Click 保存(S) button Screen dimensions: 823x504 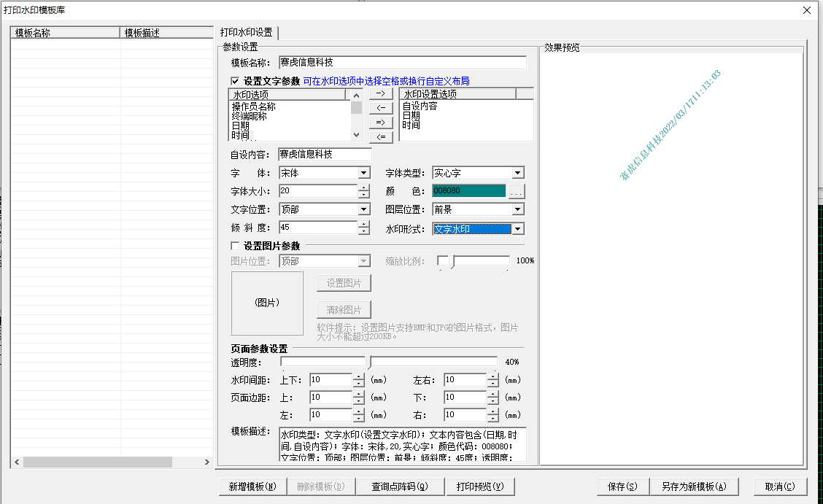(x=622, y=486)
